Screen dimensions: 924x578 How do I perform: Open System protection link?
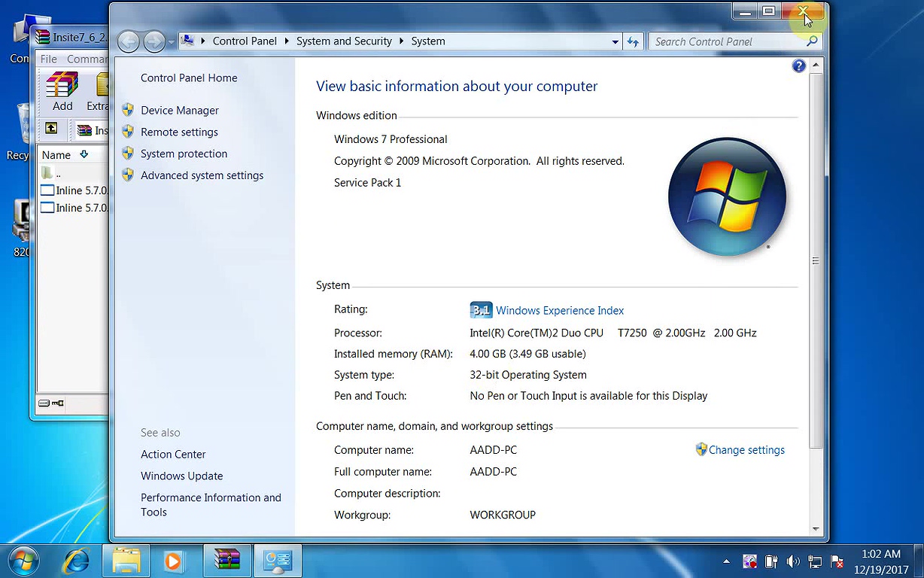(184, 154)
